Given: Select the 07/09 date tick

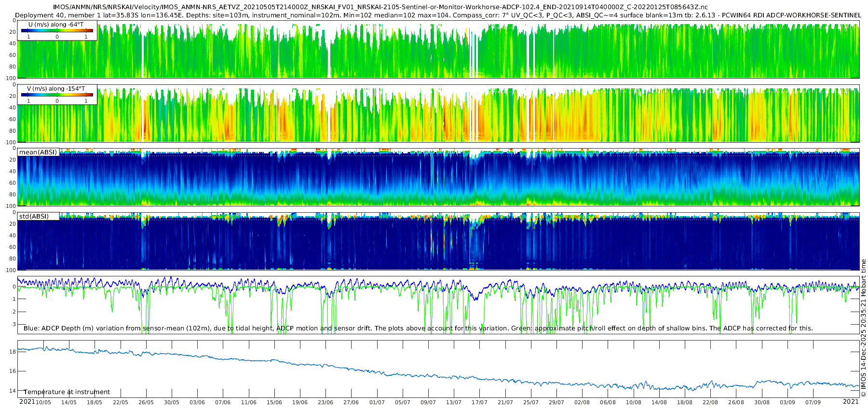Looking at the screenshot, I should 813,402.
